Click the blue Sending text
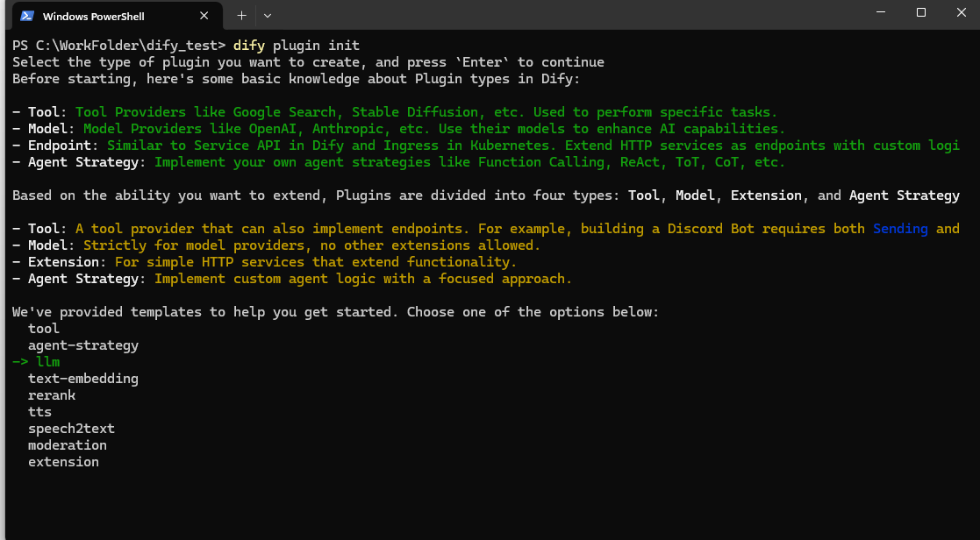Image resolution: width=980 pixels, height=540 pixels. point(900,227)
